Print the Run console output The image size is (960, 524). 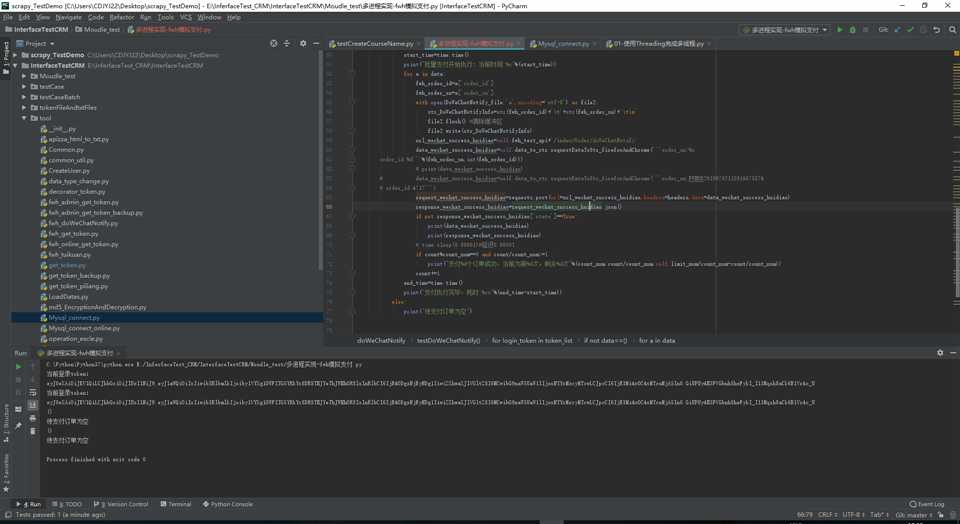pyautogui.click(x=32, y=418)
